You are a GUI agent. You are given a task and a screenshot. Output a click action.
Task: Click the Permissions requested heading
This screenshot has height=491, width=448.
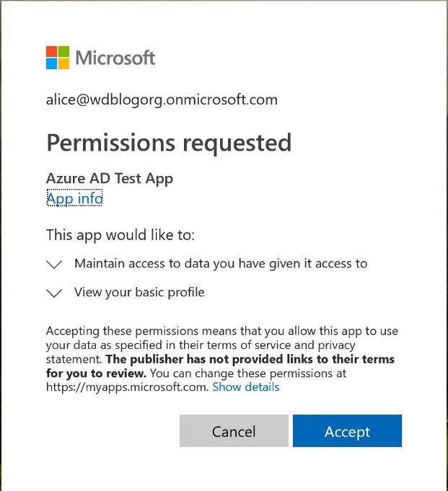point(169,143)
